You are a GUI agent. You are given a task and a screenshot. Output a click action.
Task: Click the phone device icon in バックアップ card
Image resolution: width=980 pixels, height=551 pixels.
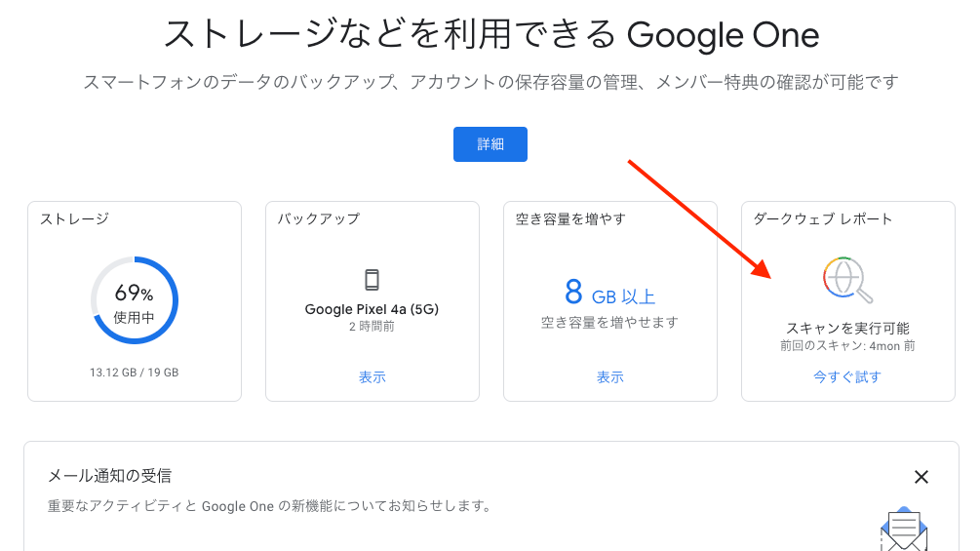(372, 280)
